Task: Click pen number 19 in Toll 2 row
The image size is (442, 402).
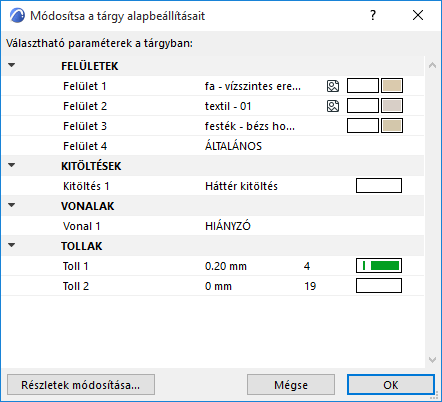Action: pos(310,286)
